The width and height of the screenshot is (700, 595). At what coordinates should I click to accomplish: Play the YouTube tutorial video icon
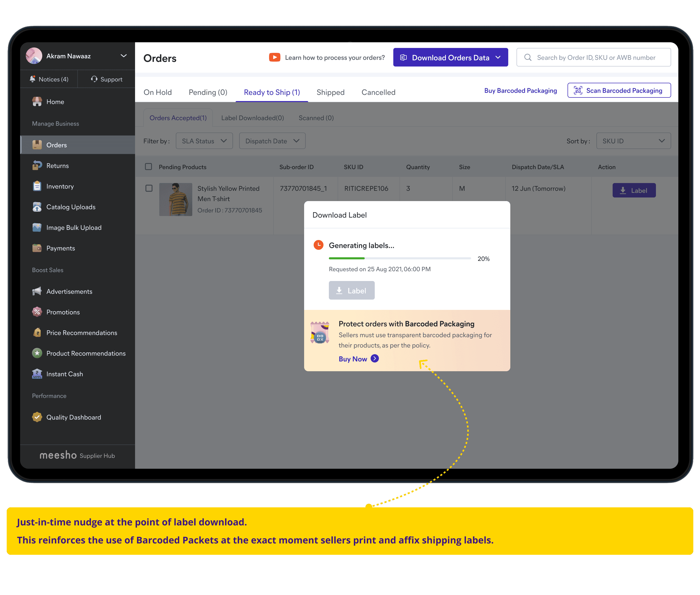pyautogui.click(x=274, y=57)
